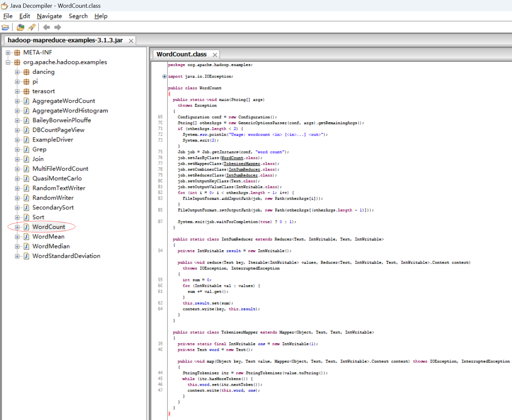Select AggregateWordCount in the tree

pos(64,101)
